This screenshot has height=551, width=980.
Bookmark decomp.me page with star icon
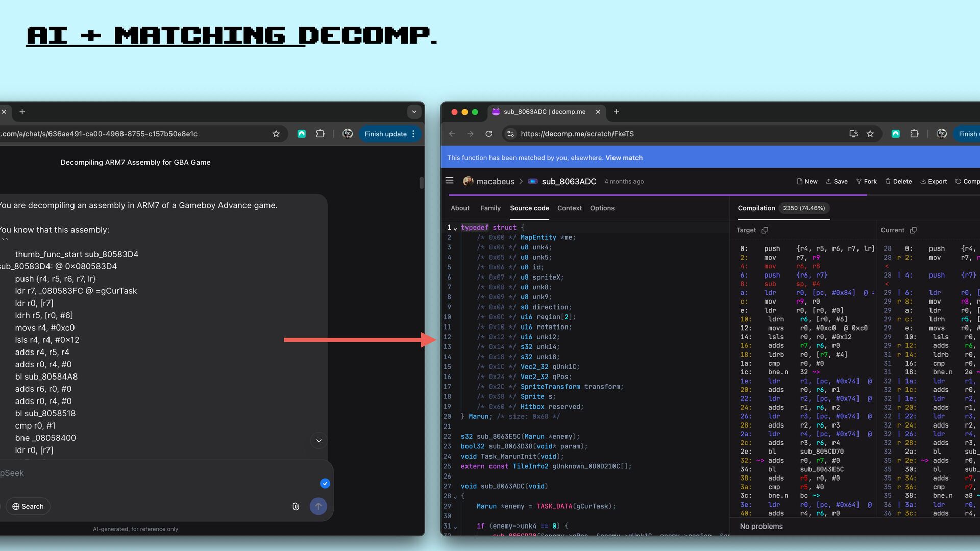click(870, 134)
